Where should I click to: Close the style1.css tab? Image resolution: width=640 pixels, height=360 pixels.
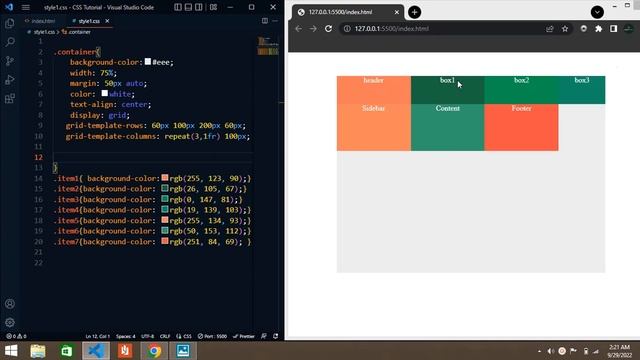(x=107, y=21)
